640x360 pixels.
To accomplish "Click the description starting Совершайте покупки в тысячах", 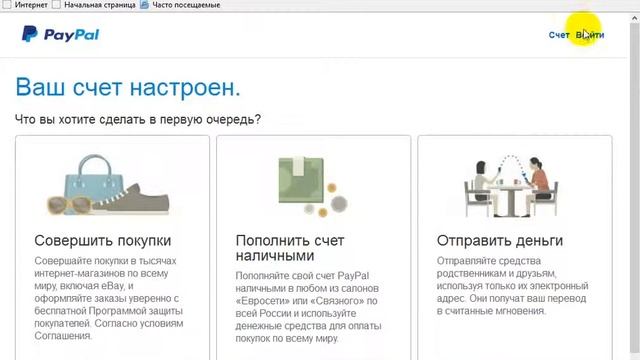I will 109,298.
